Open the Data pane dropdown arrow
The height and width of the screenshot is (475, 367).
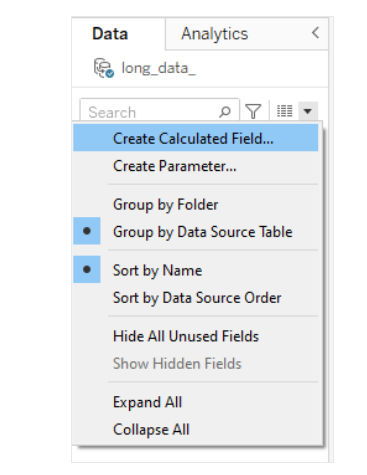308,111
